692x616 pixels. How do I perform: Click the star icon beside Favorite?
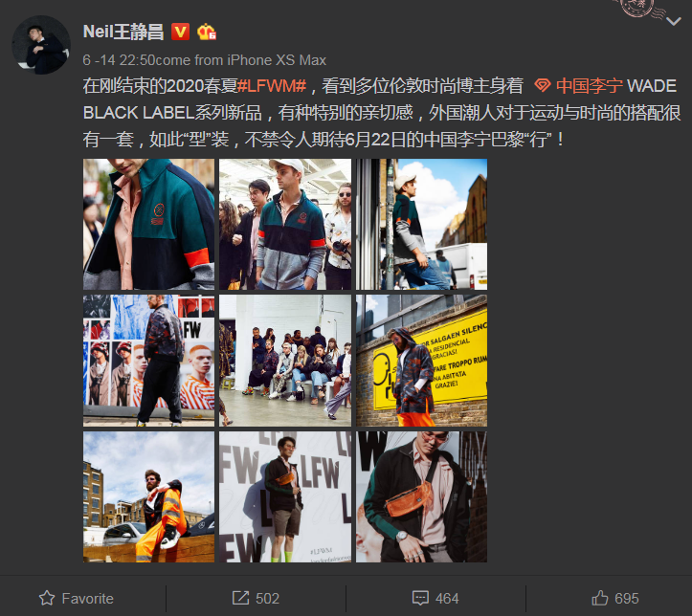tap(47, 598)
